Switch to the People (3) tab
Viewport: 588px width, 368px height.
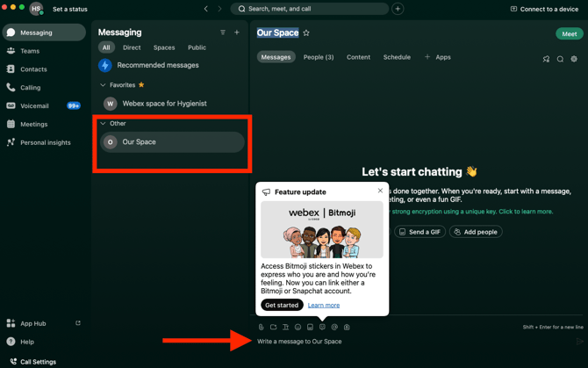pos(319,57)
